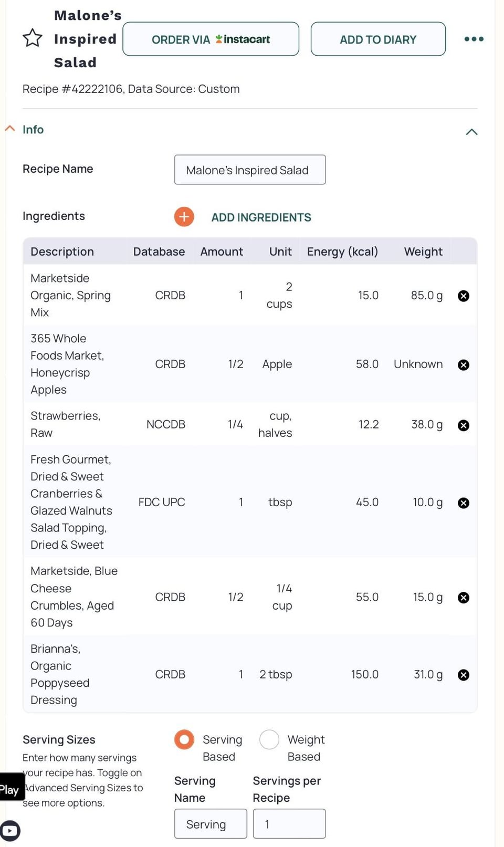The width and height of the screenshot is (504, 847).
Task: Click the 1/2 amount for Honeycrisp Apples
Action: 236,364
